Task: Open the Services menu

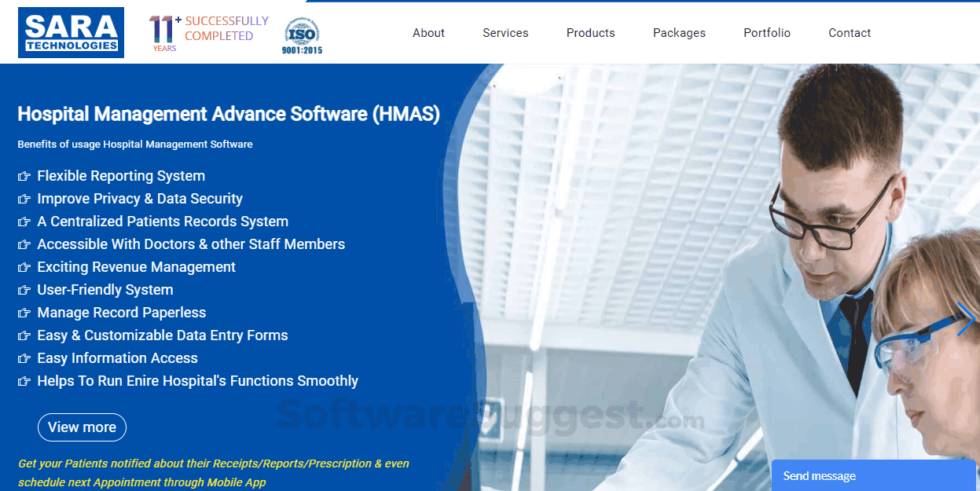Action: 505,33
